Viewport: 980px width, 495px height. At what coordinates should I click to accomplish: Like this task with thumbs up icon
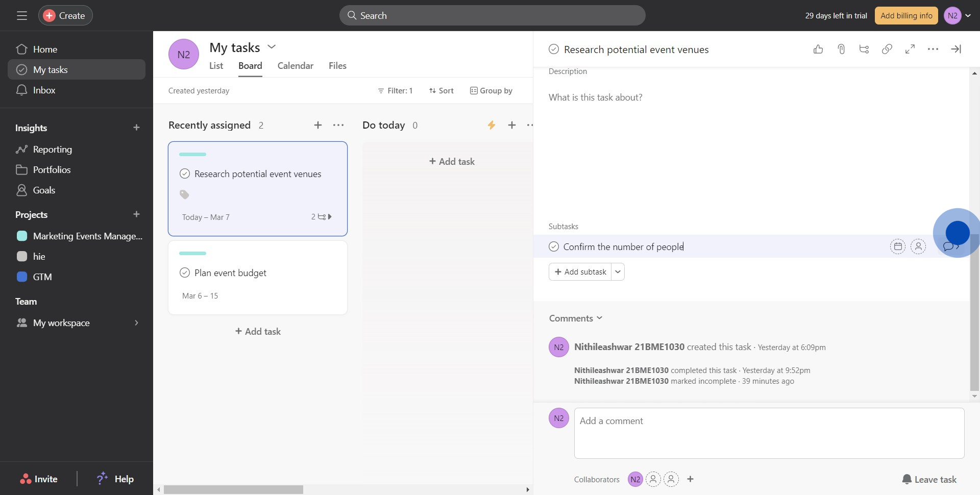pyautogui.click(x=818, y=49)
